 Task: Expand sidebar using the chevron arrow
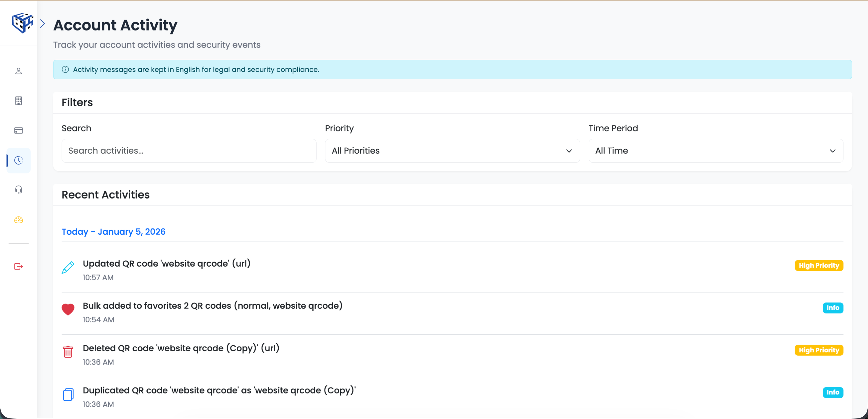43,24
